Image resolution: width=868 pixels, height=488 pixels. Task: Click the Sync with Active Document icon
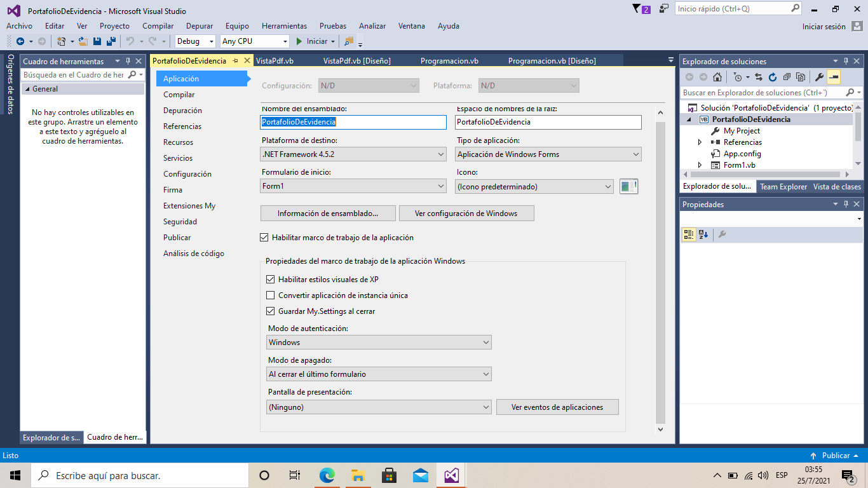(x=759, y=77)
